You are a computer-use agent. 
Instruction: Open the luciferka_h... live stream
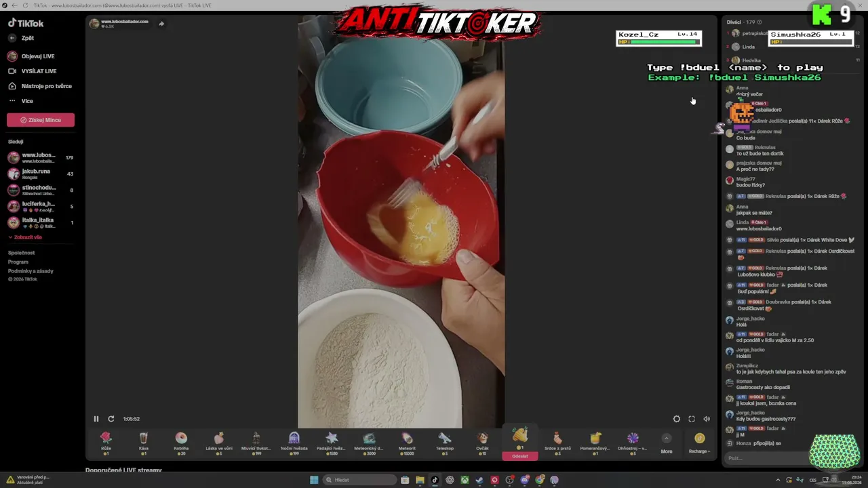point(41,207)
